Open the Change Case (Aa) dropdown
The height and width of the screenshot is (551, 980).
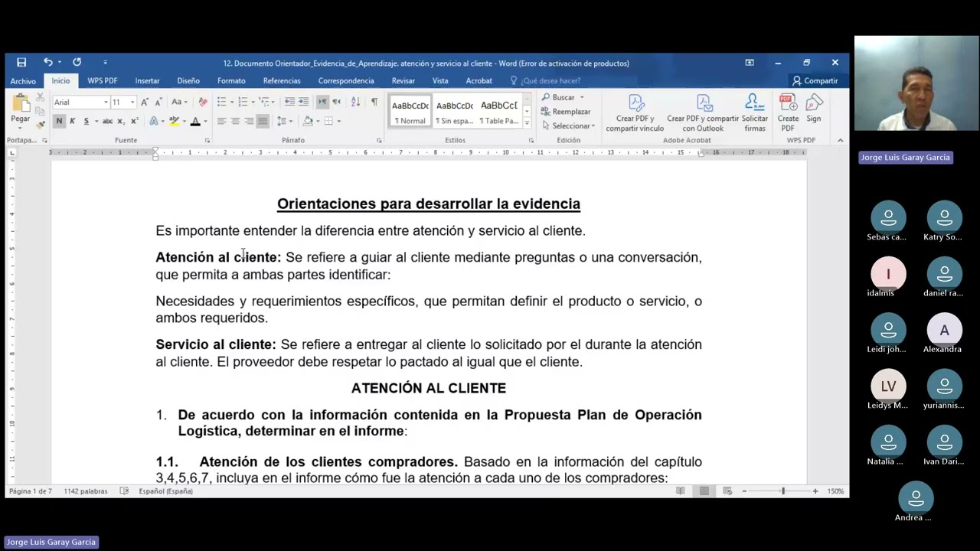178,102
